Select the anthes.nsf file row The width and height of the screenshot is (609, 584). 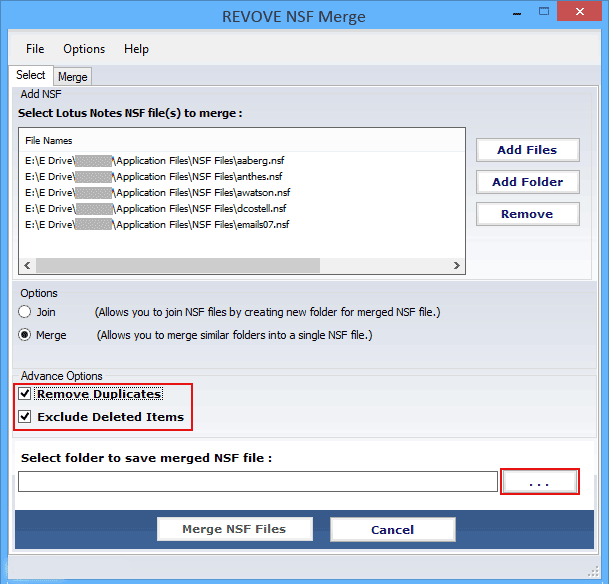[x=154, y=177]
